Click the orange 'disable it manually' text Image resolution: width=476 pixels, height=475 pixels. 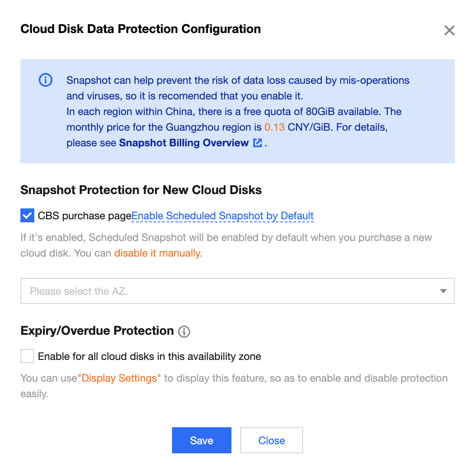coord(157,253)
